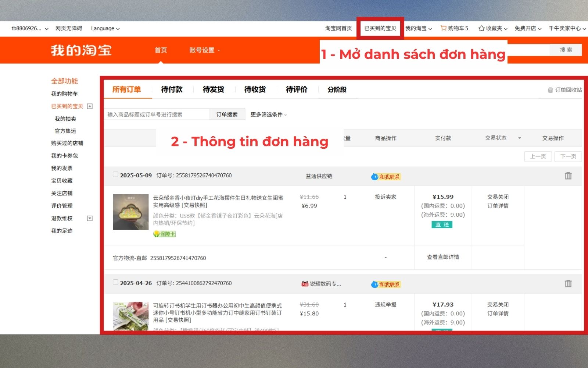The height and width of the screenshot is (368, 588).
Task: Open the Language dropdown
Action: 105,28
